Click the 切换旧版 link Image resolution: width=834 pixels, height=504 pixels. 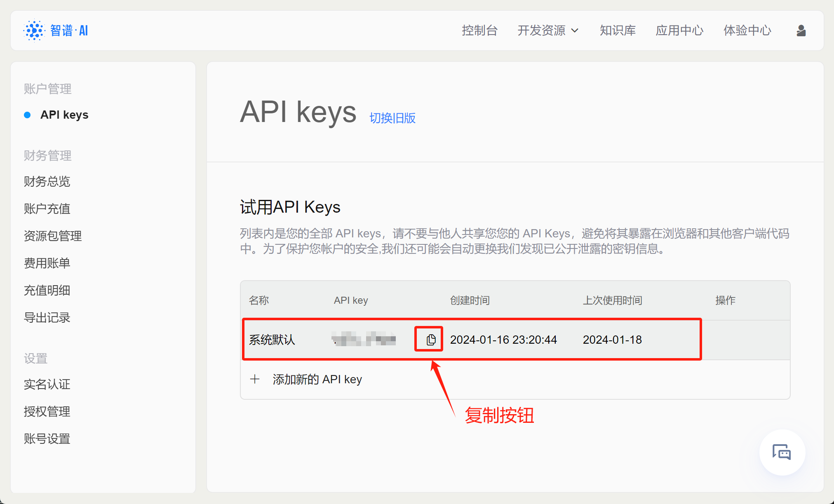coord(392,118)
